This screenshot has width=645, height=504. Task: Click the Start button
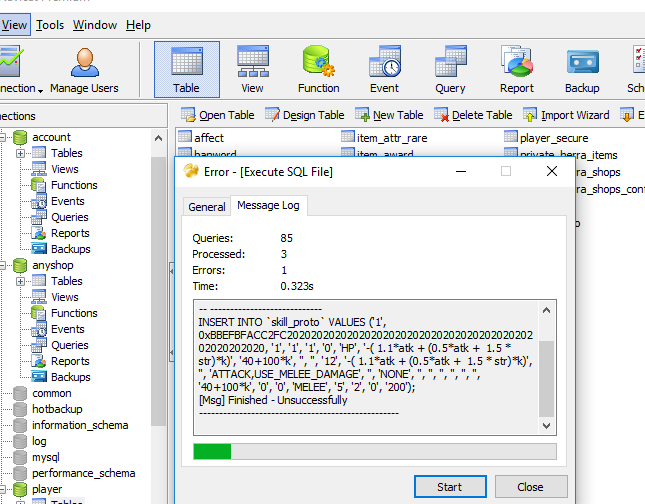(x=450, y=487)
